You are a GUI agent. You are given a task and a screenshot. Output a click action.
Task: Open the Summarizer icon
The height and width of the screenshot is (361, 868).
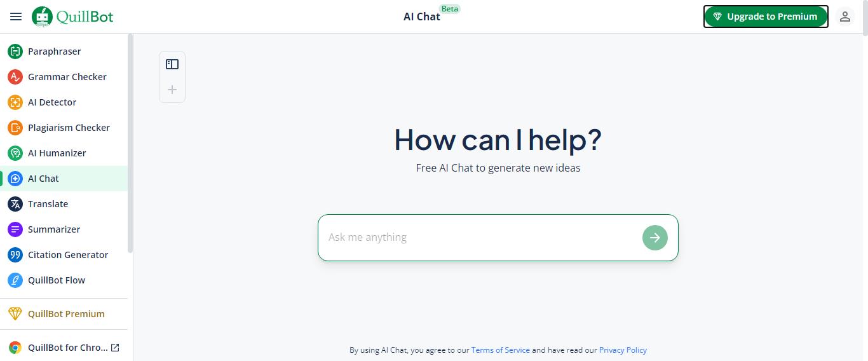click(x=15, y=229)
